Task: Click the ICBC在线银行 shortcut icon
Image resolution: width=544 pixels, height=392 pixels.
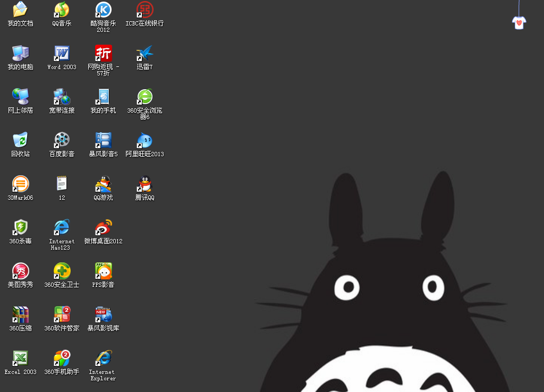Action: (144, 10)
